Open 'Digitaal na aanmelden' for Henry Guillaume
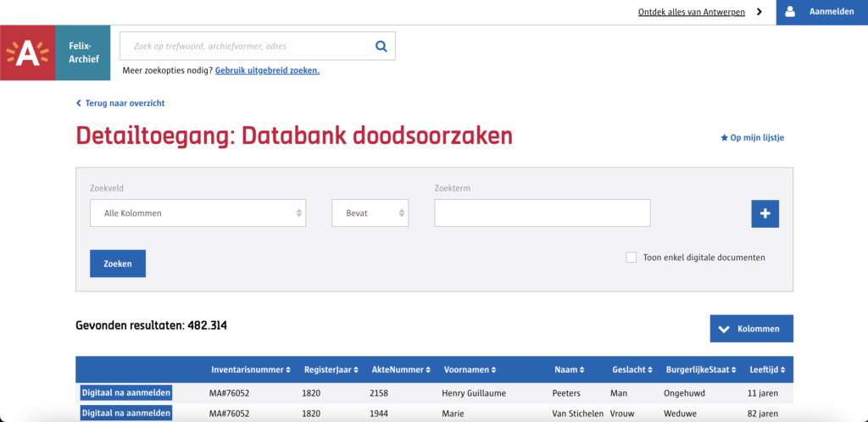The width and height of the screenshot is (868, 422). (126, 392)
